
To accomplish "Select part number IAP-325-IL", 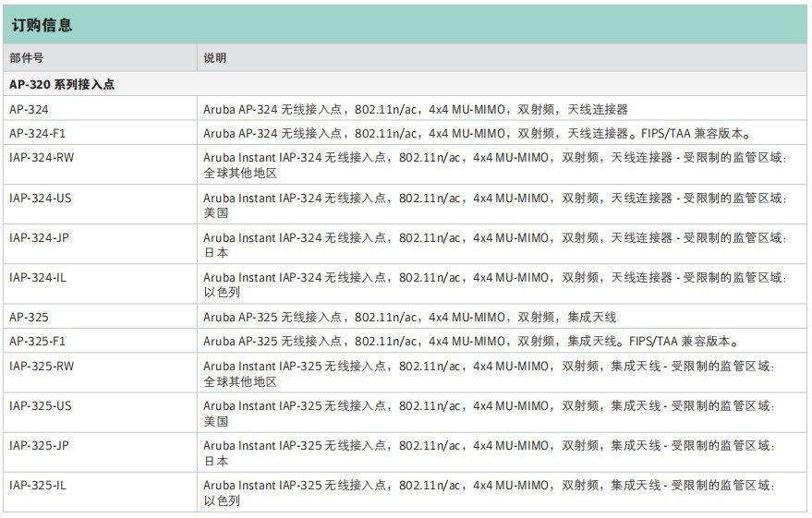I will click(x=38, y=486).
